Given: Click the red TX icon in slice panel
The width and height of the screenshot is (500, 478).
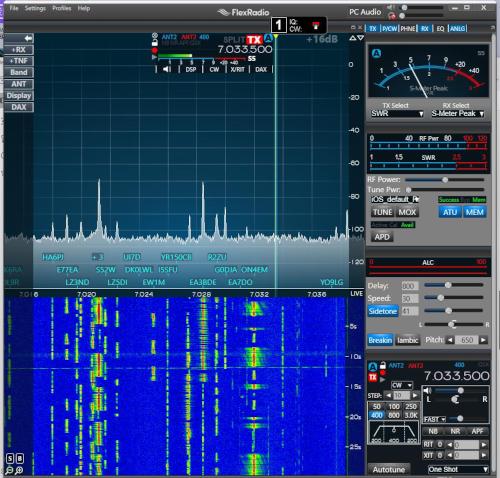Looking at the screenshot, I should point(373,377).
